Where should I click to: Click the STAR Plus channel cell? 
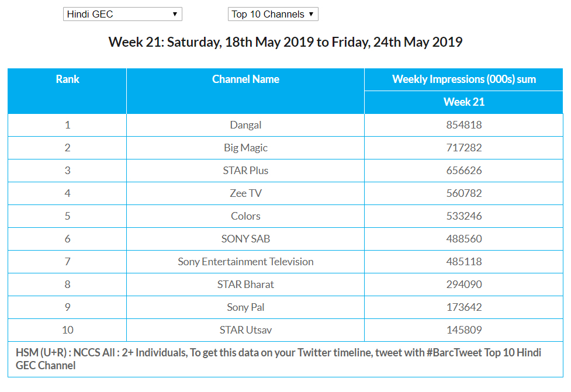coord(245,171)
